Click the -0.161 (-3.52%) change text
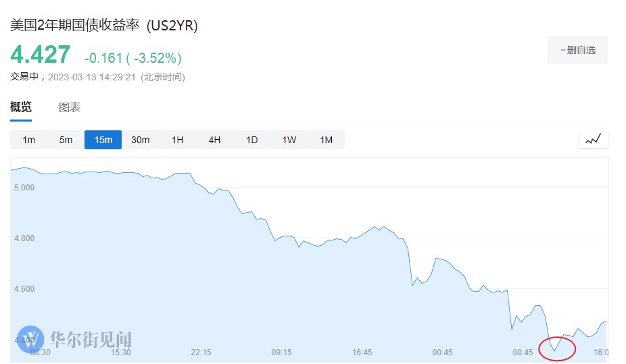Screen dimensions: 626x364 pos(133,58)
